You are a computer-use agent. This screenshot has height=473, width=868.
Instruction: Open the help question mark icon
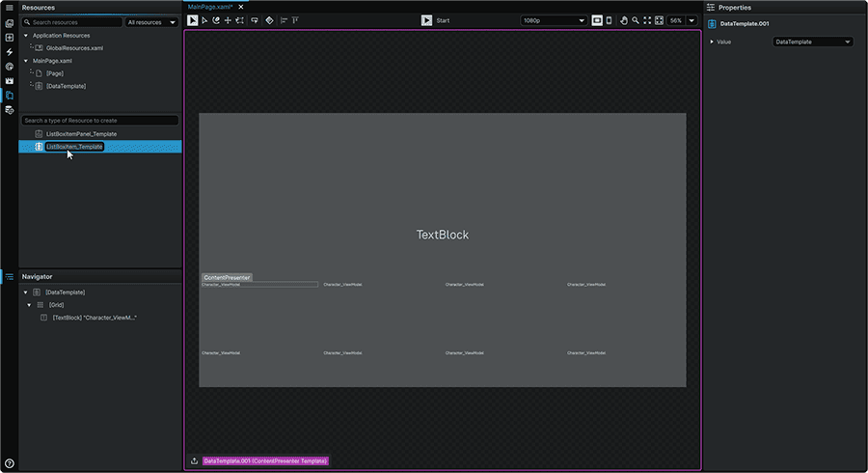click(x=10, y=463)
